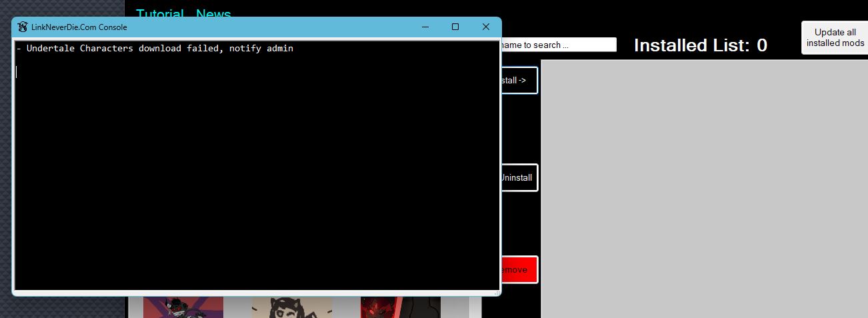Select the red and black character thumbnail

tap(401, 307)
